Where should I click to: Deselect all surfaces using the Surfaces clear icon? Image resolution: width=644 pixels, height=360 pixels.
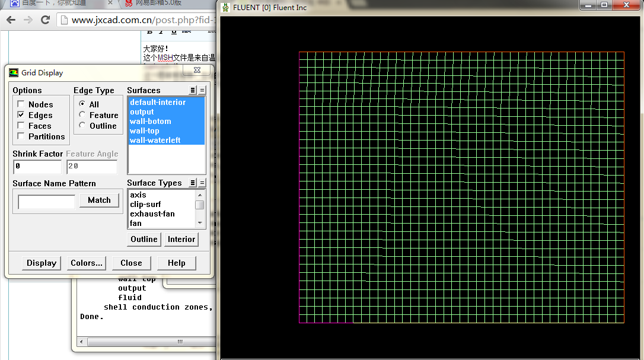(202, 90)
